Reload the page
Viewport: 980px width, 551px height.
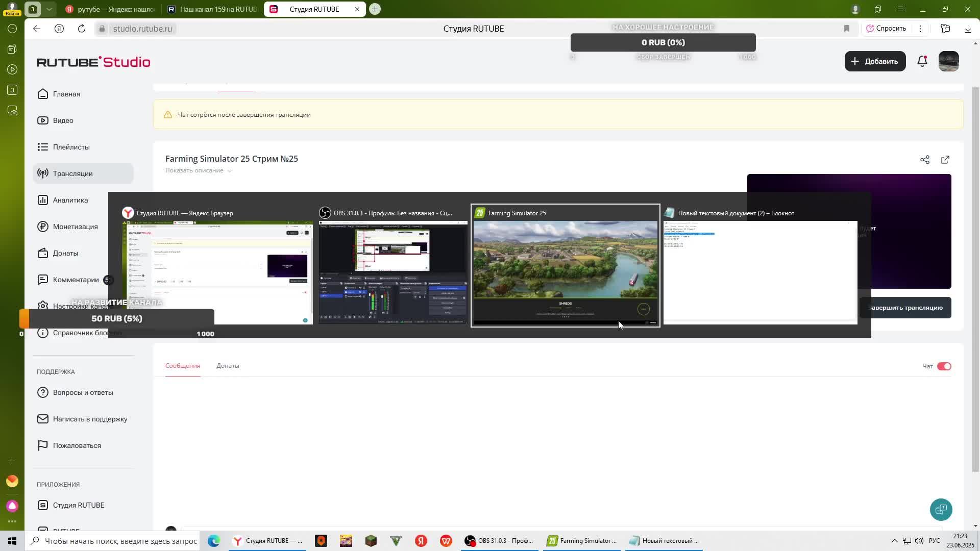pyautogui.click(x=82, y=29)
